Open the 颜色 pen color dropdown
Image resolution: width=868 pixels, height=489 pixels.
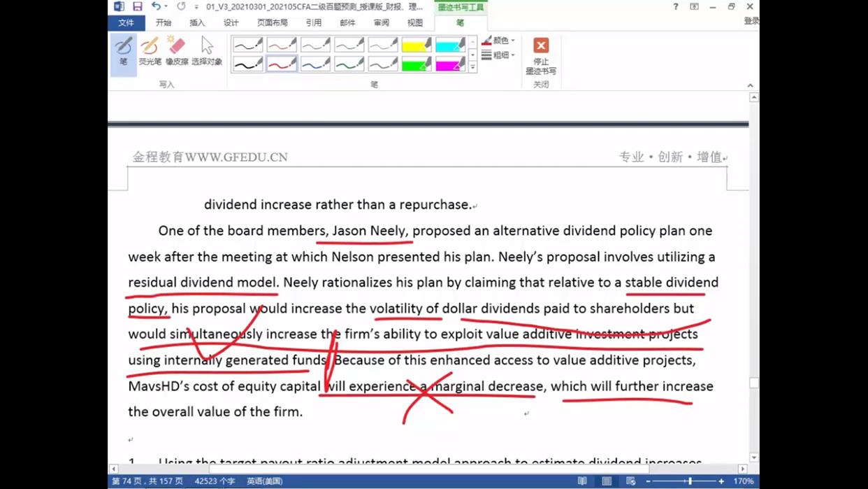pos(499,41)
